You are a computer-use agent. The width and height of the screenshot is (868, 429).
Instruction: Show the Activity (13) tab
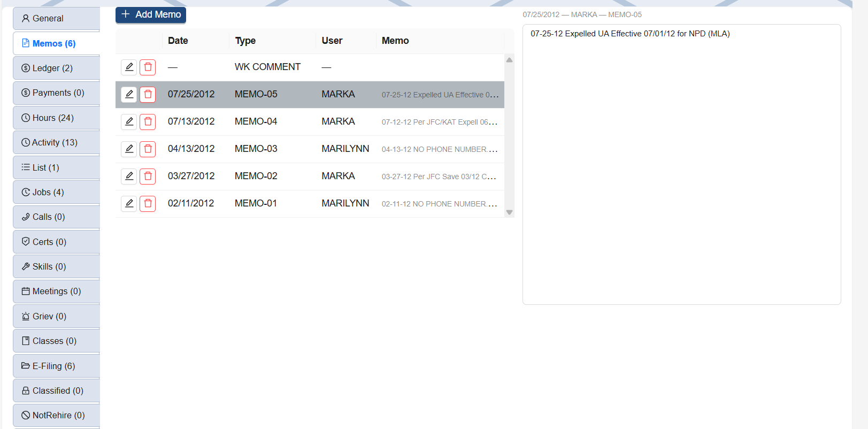coord(56,142)
